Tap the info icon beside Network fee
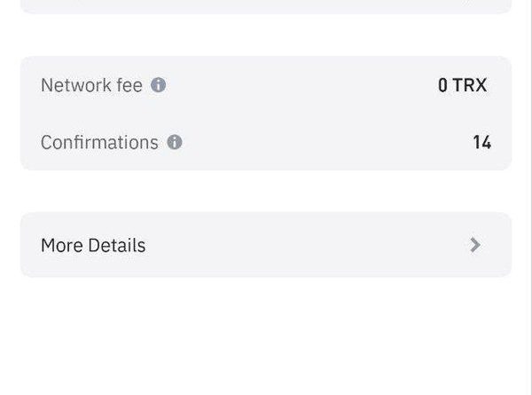Viewport: 532px width, 395px height. [158, 85]
